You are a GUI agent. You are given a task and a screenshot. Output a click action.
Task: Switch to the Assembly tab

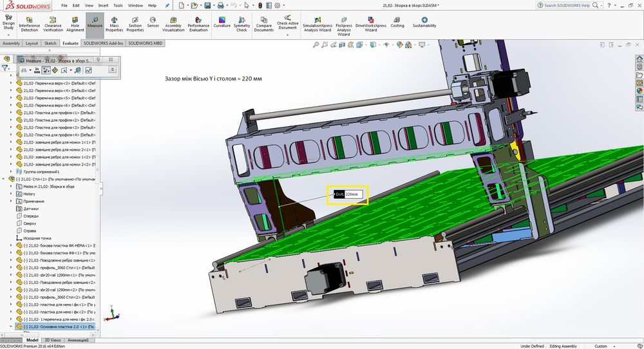[11, 43]
